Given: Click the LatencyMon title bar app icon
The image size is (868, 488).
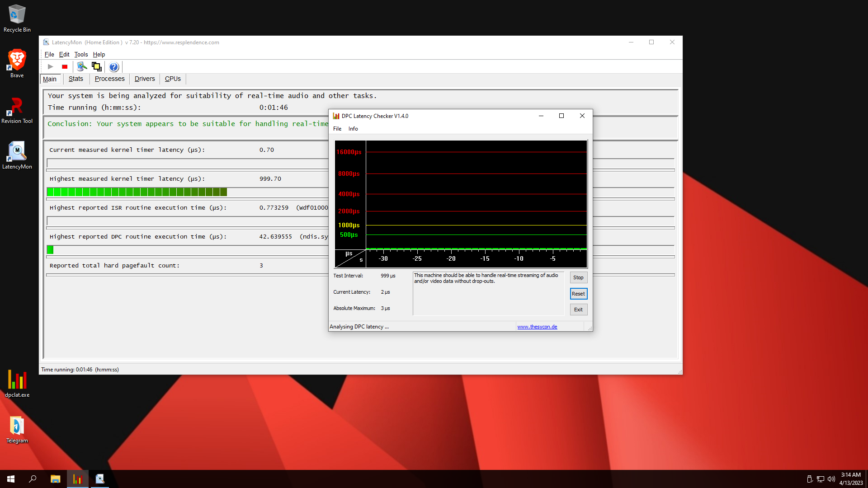Looking at the screenshot, I should (46, 42).
